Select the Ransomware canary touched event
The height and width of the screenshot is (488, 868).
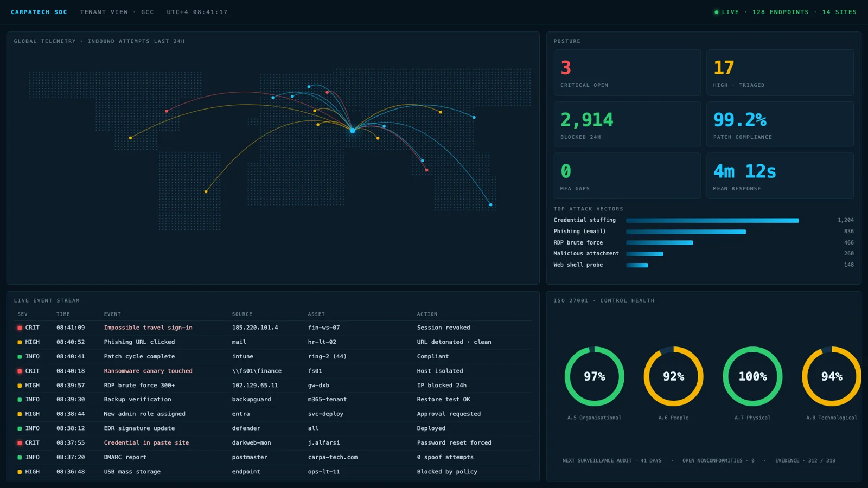click(x=148, y=371)
